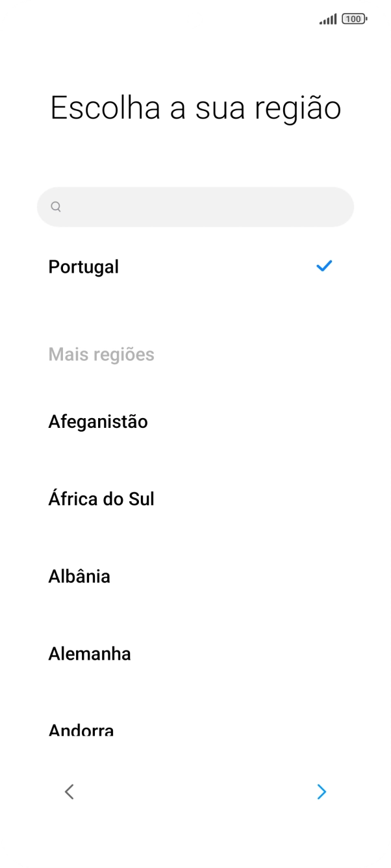This screenshot has width=391, height=868.
Task: Expand more regions under Mais regiões
Action: pyautogui.click(x=101, y=354)
